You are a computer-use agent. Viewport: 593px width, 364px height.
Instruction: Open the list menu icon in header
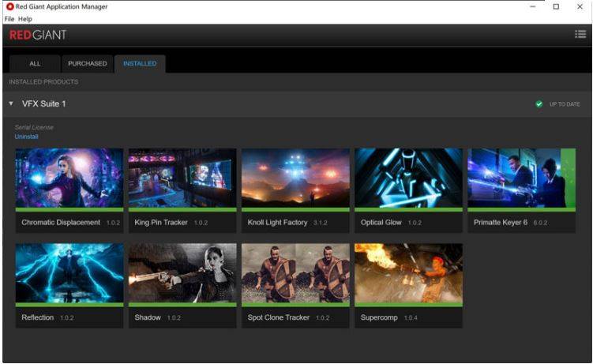(x=580, y=35)
